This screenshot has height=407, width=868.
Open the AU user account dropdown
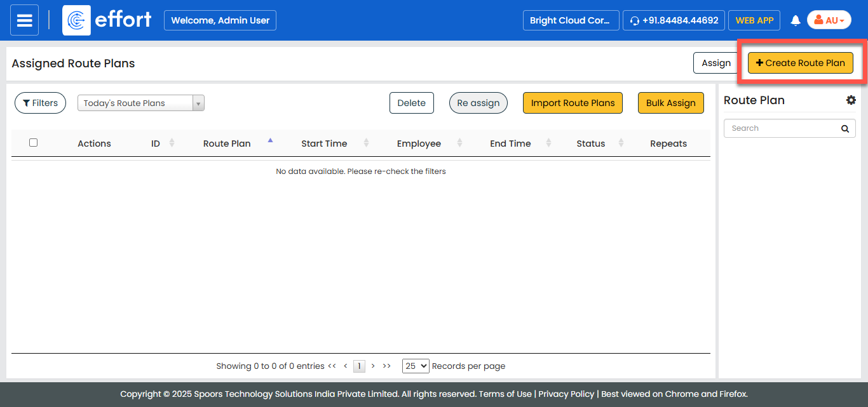pos(829,20)
